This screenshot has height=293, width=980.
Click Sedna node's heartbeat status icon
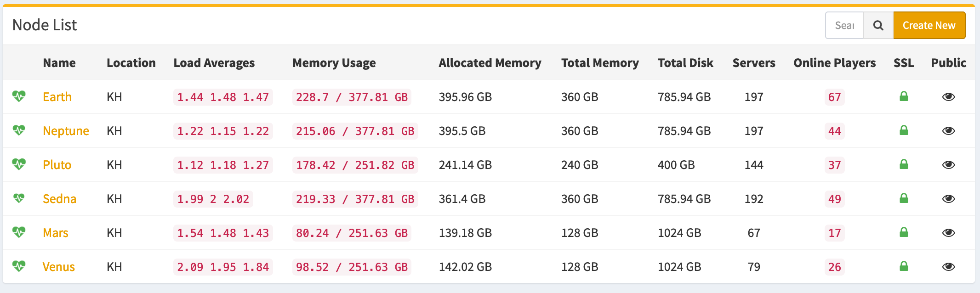pos(19,198)
